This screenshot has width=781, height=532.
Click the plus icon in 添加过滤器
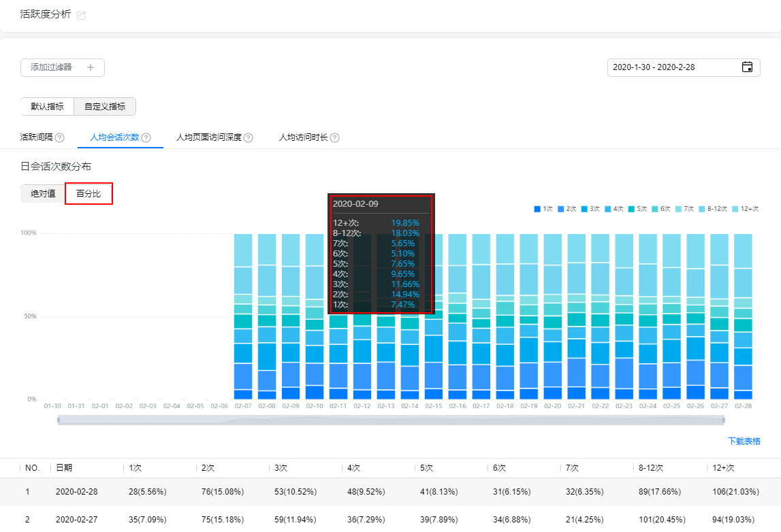pyautogui.click(x=90, y=67)
